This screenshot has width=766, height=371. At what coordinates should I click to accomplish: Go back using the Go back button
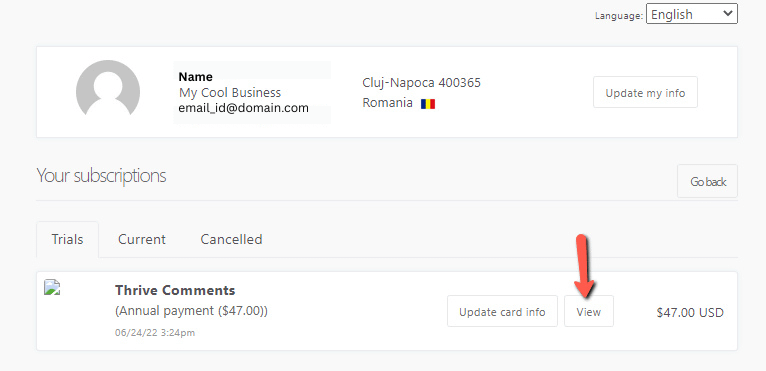click(707, 181)
